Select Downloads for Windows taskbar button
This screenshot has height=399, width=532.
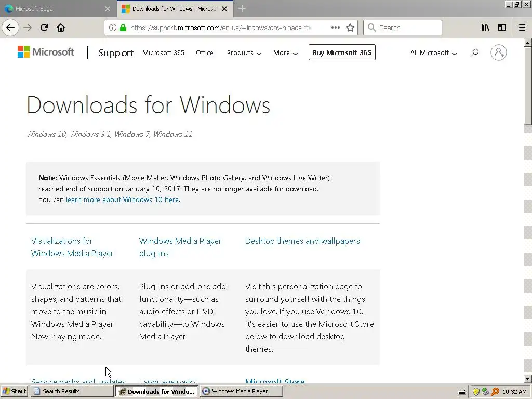point(157,391)
